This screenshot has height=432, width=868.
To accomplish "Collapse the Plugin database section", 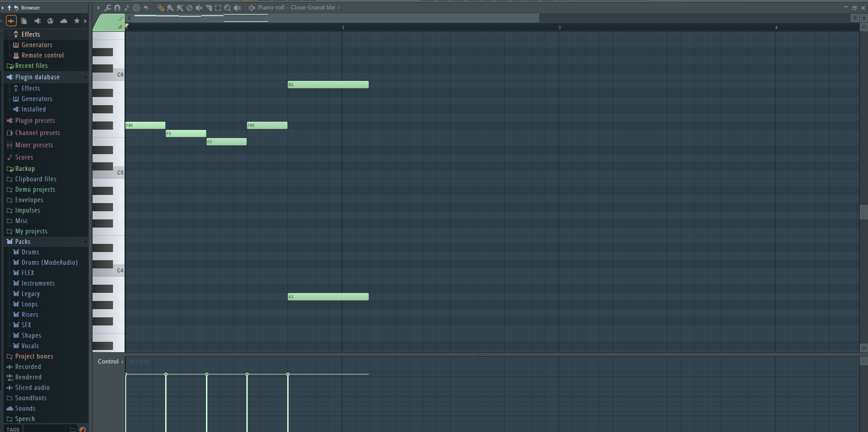I will [85, 78].
